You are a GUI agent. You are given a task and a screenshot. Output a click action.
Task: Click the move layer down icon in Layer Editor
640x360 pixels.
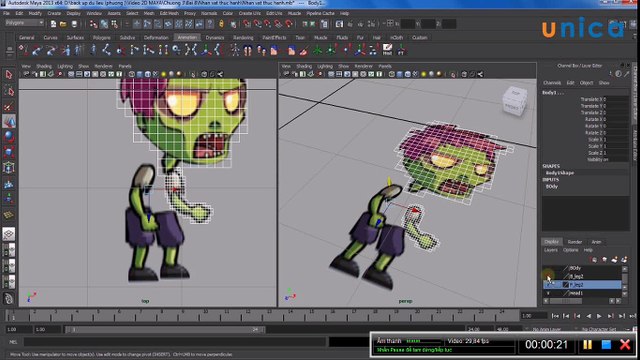(604, 260)
